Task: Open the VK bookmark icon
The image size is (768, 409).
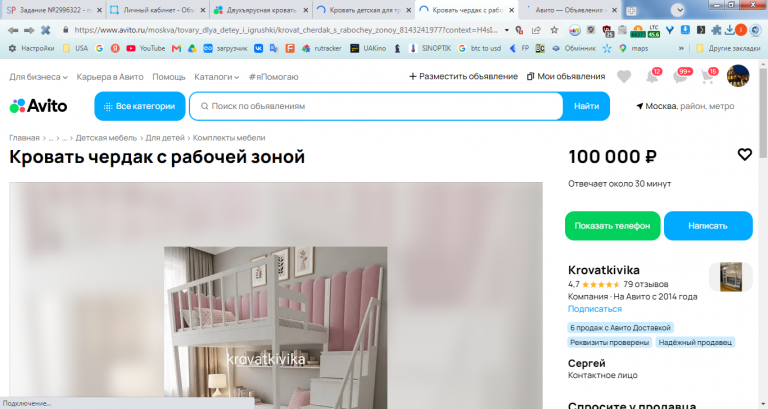Action: point(258,48)
